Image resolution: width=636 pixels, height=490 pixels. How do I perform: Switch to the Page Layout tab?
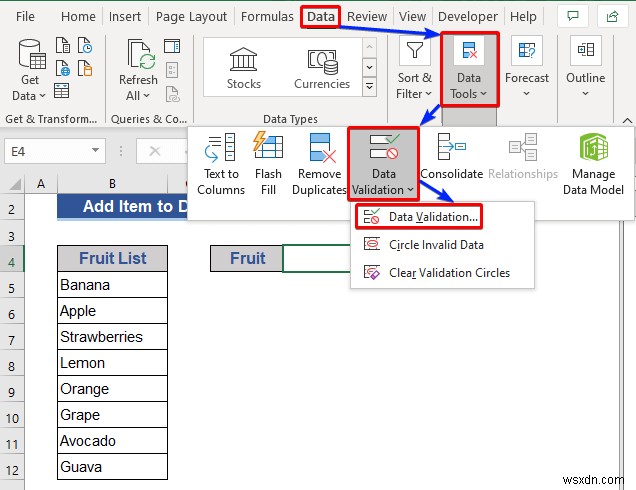tap(191, 16)
